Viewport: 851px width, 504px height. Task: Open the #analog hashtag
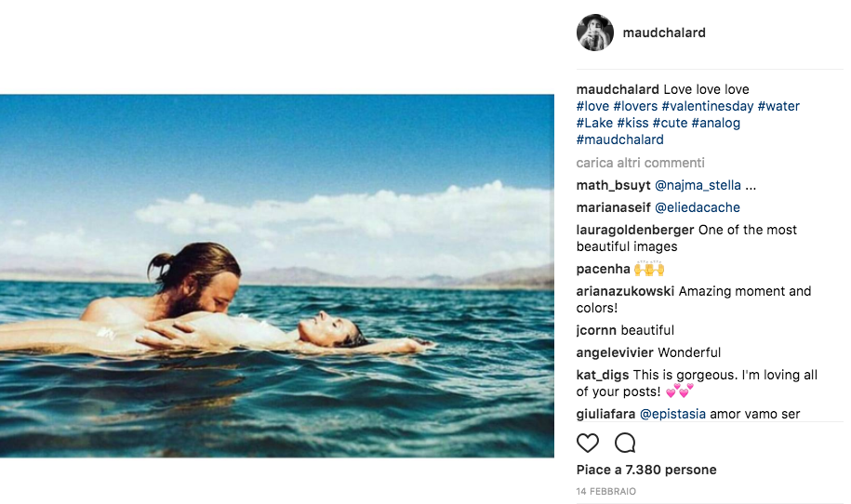click(x=715, y=123)
